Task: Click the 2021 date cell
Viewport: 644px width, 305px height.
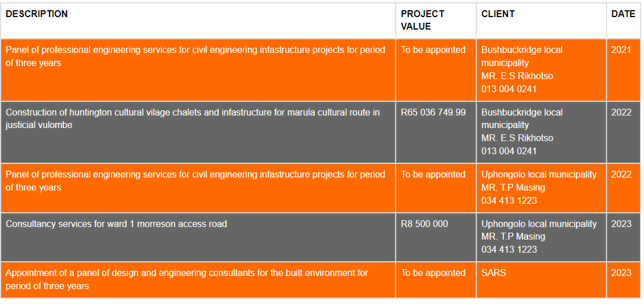Action: click(621, 50)
